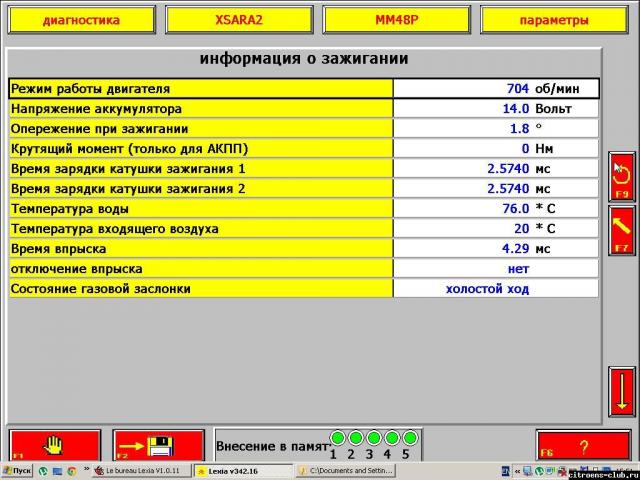Select the Крутящий момент (только для АКПП) row

click(x=304, y=149)
